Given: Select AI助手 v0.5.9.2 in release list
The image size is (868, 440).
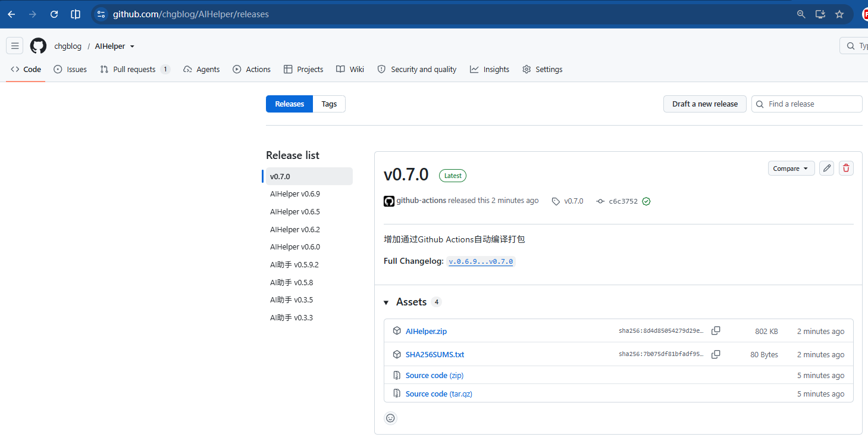Looking at the screenshot, I should (308, 265).
